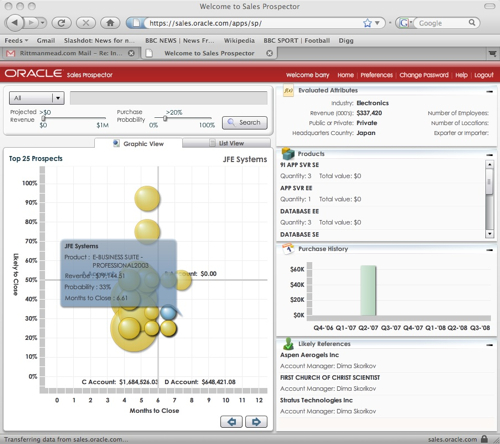Select the Welcome to Sales Prospector tab

click(209, 53)
